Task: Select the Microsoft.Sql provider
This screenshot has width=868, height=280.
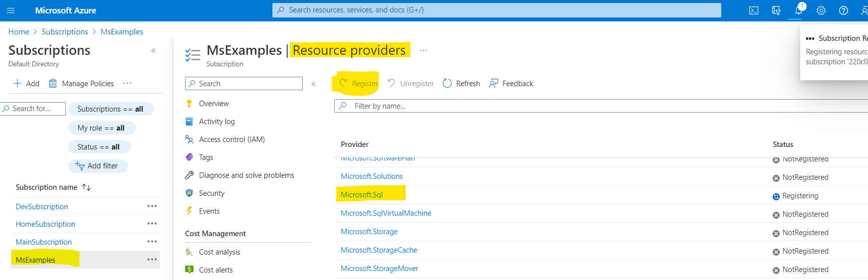Action: coord(362,195)
